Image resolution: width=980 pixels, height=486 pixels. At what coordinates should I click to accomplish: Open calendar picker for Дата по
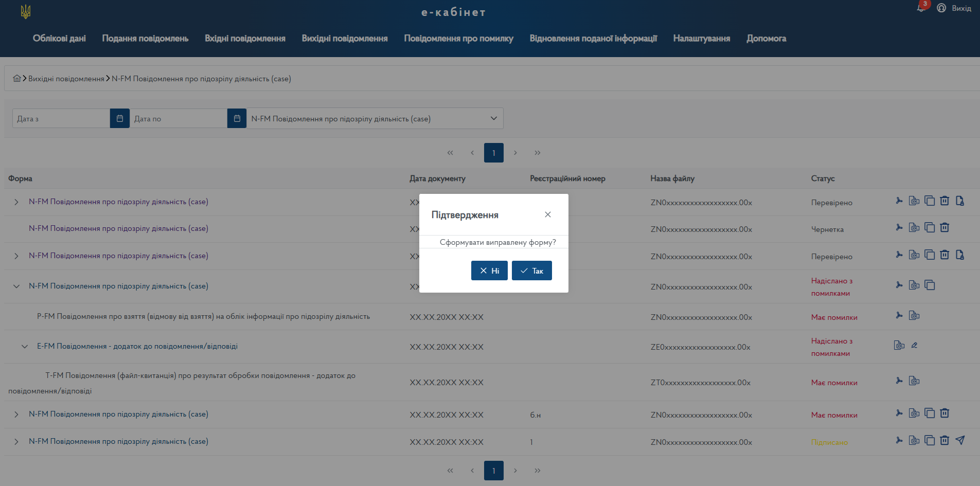(x=237, y=118)
